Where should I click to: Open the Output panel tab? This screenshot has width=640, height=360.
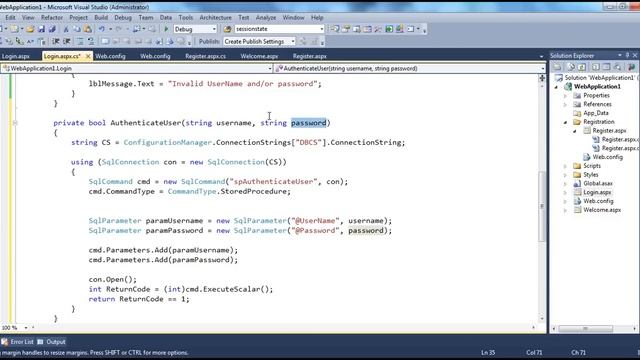pos(51,342)
